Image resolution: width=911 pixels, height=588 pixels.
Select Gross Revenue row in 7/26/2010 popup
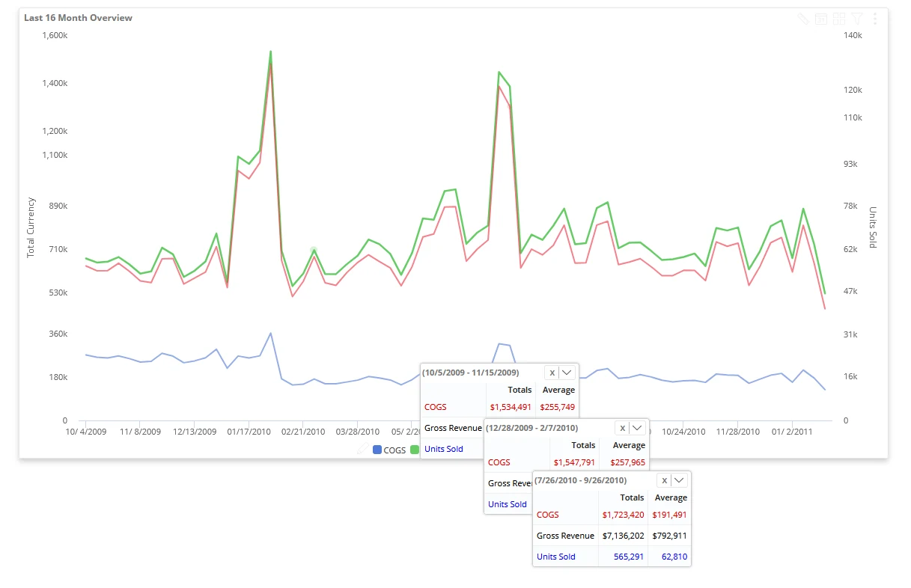click(612, 536)
